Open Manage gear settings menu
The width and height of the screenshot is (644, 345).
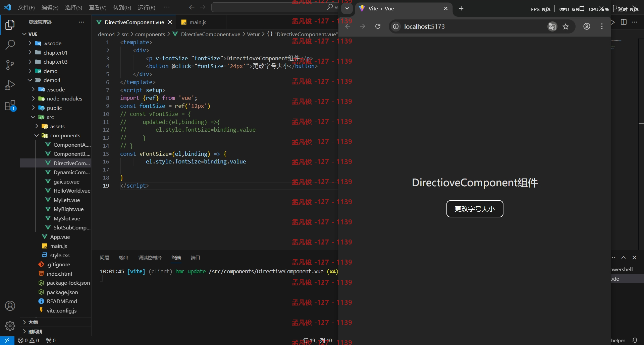tap(10, 326)
